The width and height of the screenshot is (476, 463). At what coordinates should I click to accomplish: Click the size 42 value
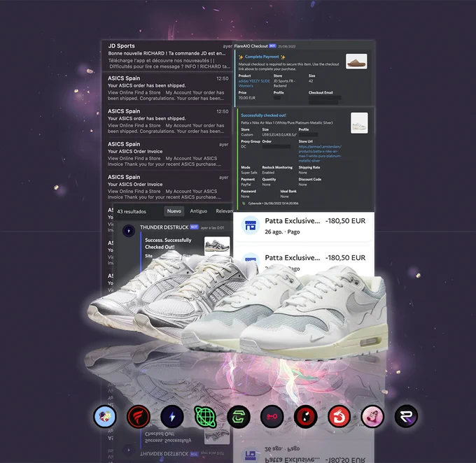click(311, 81)
